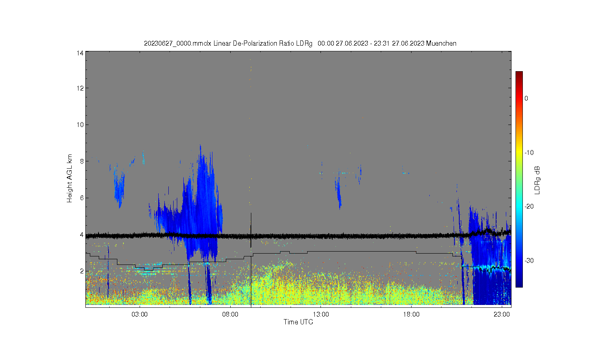Viewport: 607px width, 364px height.
Task: Click the 'Time UTC' axis label
Action: pos(298,322)
